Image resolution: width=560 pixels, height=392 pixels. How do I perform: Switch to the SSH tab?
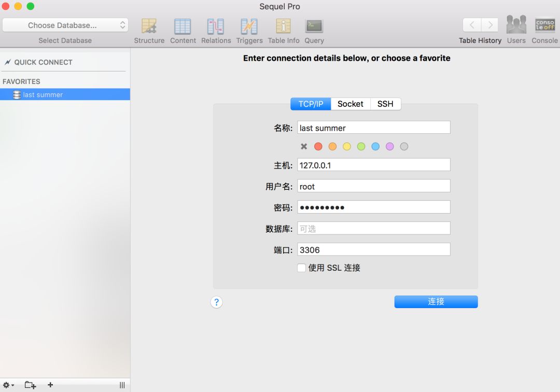pos(385,104)
